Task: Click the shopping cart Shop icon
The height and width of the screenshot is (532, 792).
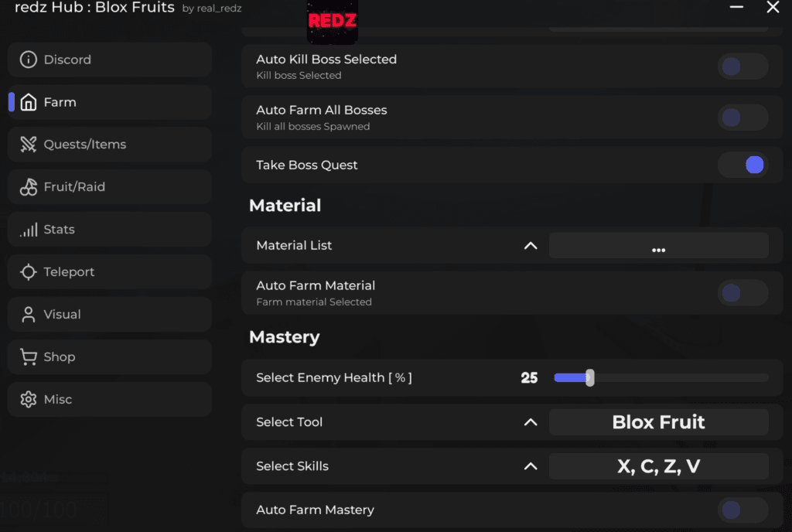Action: (x=29, y=356)
